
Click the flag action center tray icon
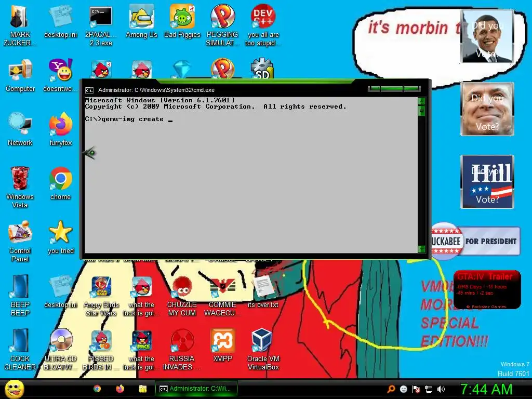416,389
